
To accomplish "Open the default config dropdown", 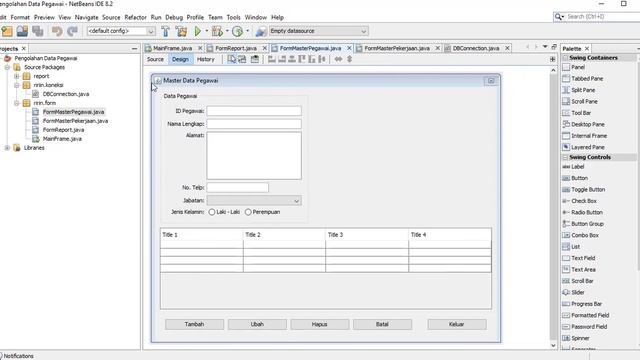I will point(121,31).
